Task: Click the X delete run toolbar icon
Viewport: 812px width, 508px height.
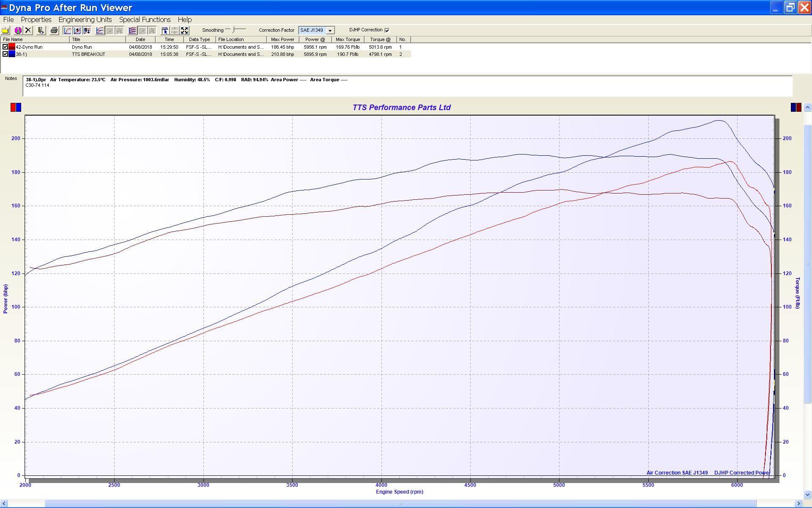Action: click(28, 30)
